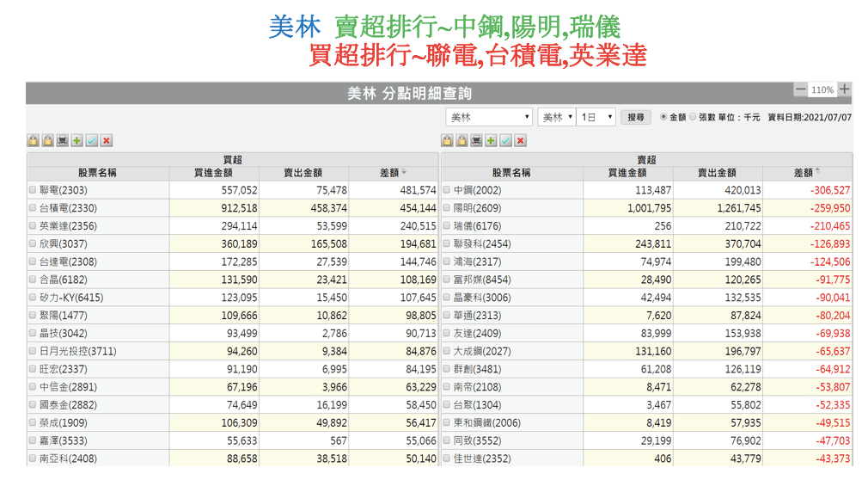Click the red X icon above the 賣超 table

pos(521,140)
